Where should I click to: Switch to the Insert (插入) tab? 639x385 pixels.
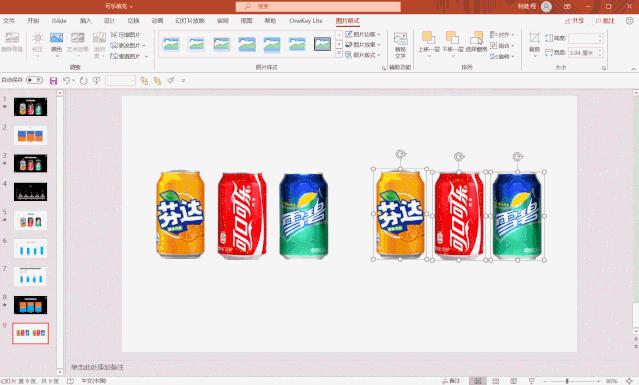click(85, 20)
